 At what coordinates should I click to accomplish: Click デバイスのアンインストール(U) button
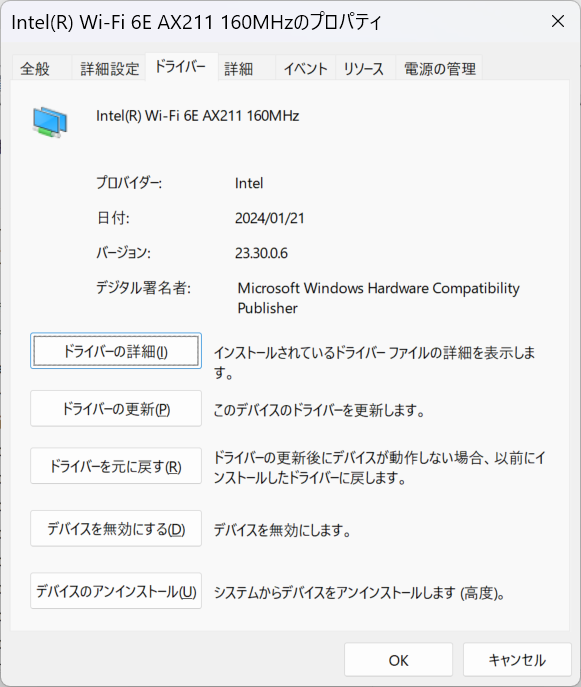pyautogui.click(x=116, y=591)
